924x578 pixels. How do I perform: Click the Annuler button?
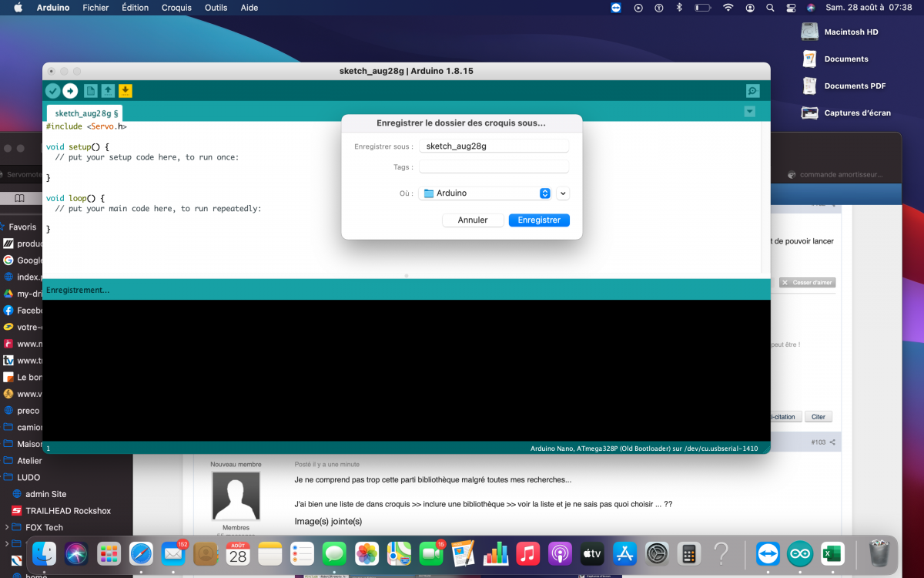tap(473, 220)
